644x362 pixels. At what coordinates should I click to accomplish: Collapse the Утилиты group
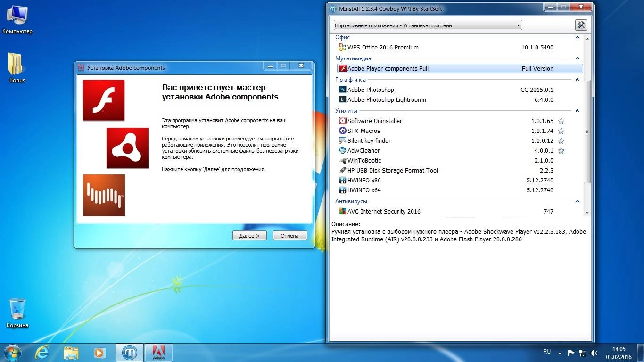click(x=577, y=111)
